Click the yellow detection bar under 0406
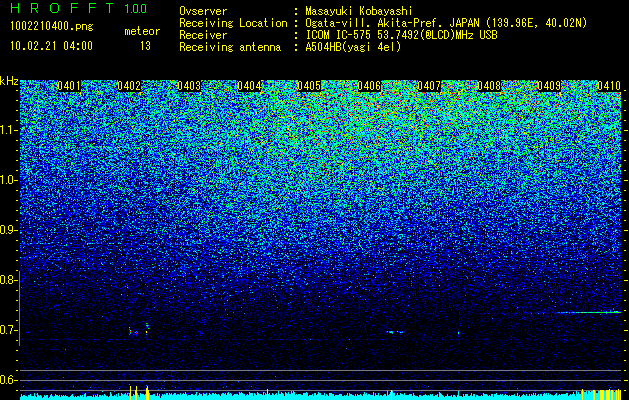The width and height of the screenshot is (629, 400). (x=391, y=395)
